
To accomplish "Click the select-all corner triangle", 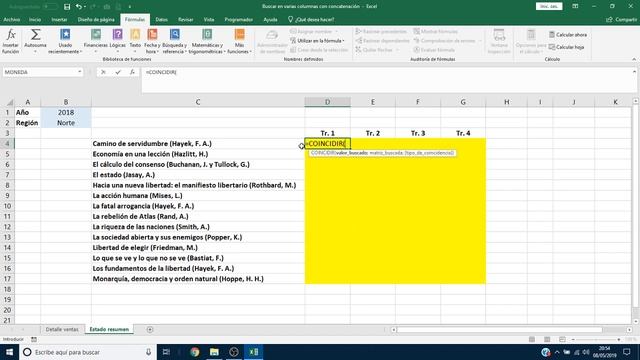I will click(x=9, y=102).
